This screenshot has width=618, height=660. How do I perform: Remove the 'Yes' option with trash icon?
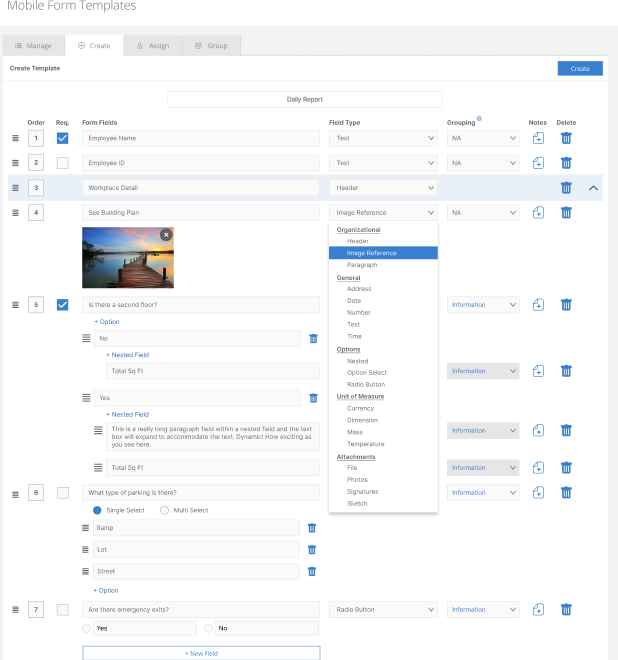pos(313,398)
